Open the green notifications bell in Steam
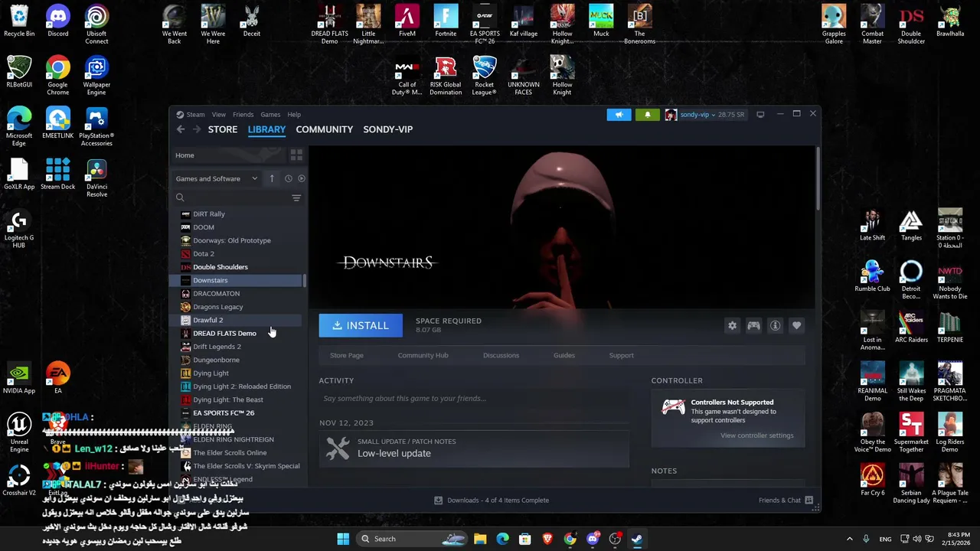 pos(647,115)
